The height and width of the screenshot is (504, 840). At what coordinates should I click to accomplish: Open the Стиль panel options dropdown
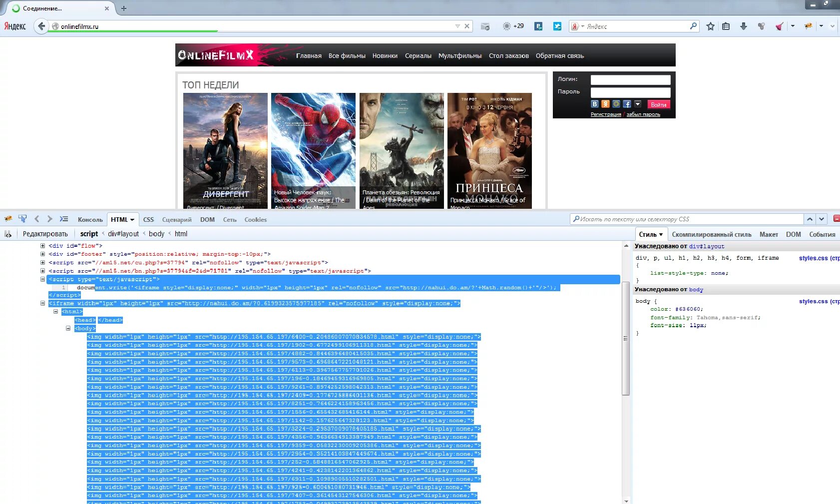tap(661, 235)
